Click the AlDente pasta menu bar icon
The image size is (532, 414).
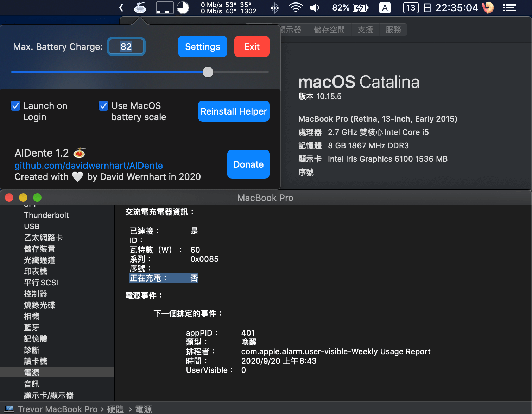[x=140, y=8]
